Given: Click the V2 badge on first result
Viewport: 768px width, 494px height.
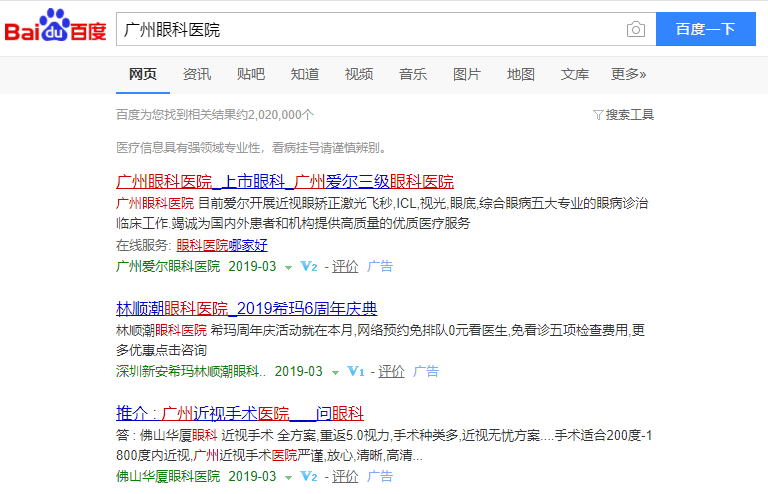Looking at the screenshot, I should click(x=309, y=267).
